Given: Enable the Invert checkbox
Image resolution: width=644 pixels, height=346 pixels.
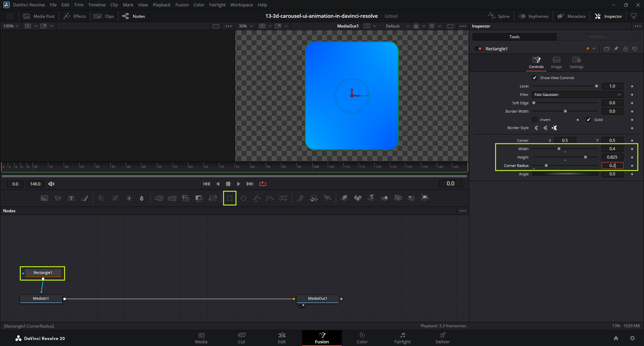Looking at the screenshot, I should [535, 120].
